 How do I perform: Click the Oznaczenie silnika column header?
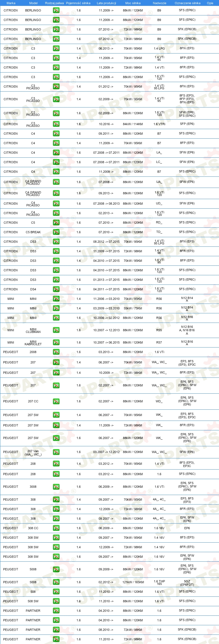(188, 3)
